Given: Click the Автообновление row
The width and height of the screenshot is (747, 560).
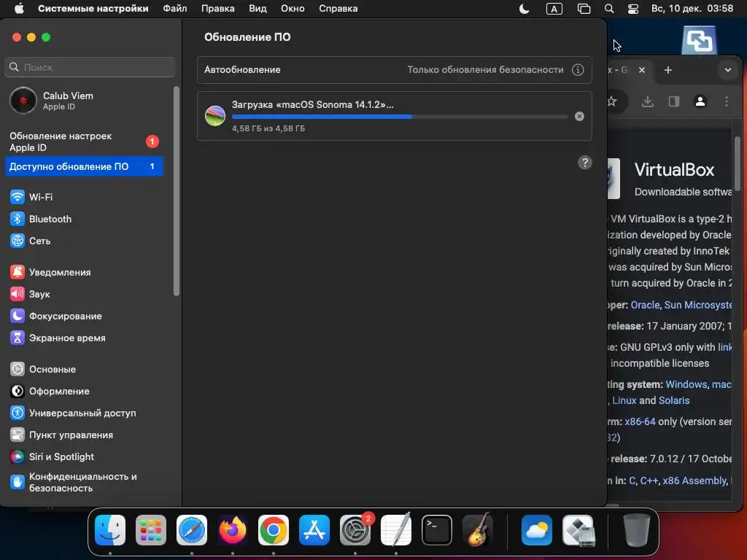Looking at the screenshot, I should [395, 69].
